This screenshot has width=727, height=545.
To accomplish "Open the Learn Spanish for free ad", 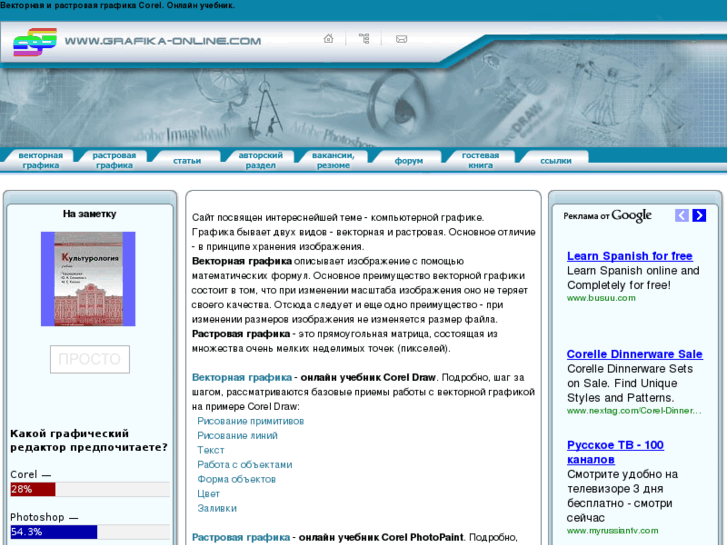I will [x=630, y=256].
